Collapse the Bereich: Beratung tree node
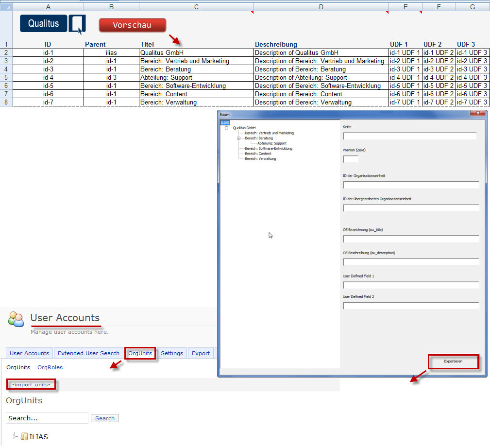Image resolution: width=490 pixels, height=448 pixels. pos(239,138)
